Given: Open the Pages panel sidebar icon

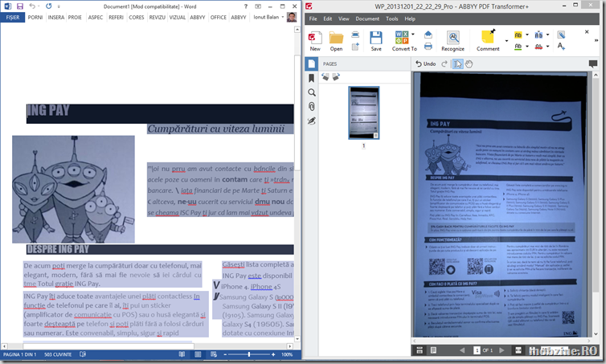Looking at the screenshot, I should (312, 63).
